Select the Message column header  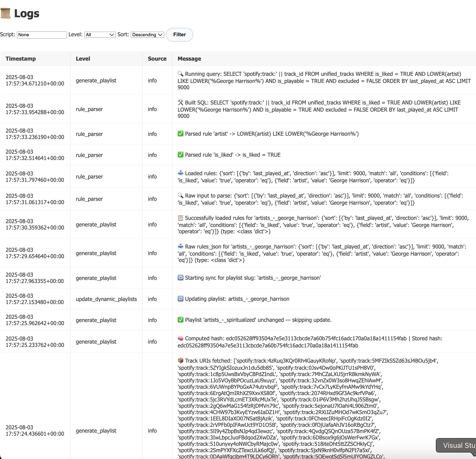pos(189,59)
